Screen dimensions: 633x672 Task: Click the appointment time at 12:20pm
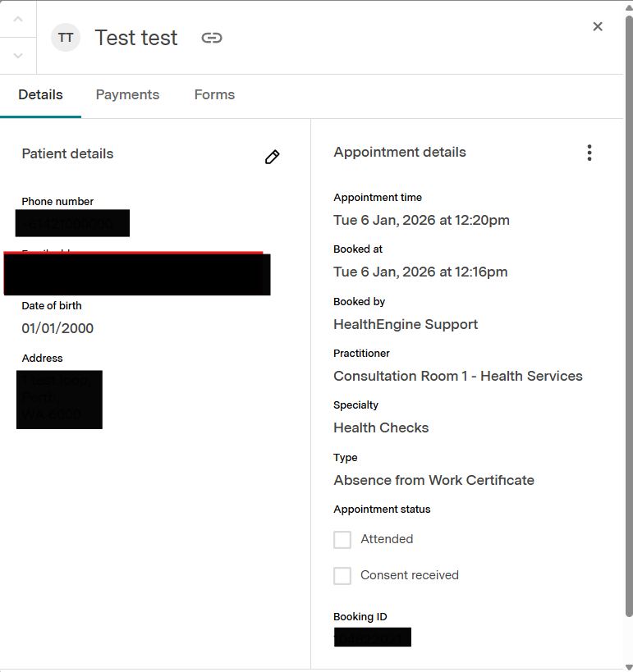pos(421,220)
